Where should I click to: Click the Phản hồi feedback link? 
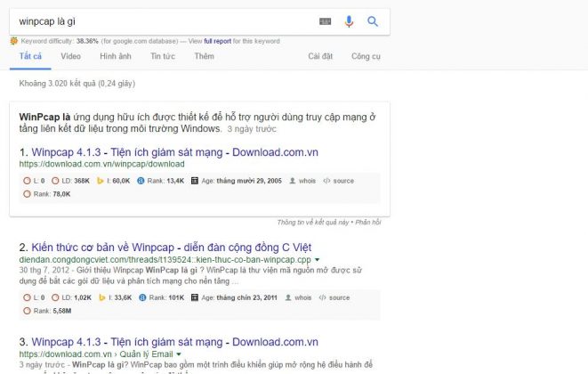click(368, 223)
